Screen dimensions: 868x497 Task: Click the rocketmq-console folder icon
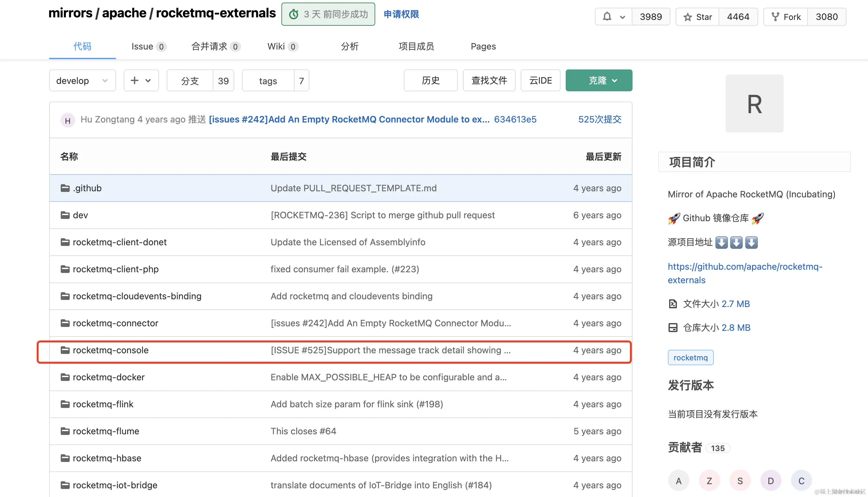[x=65, y=350]
